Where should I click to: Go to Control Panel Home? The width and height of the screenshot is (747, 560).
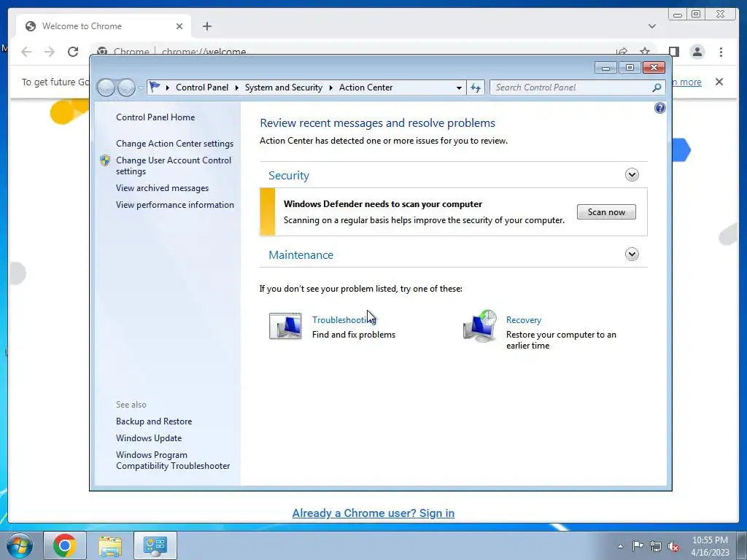(155, 117)
